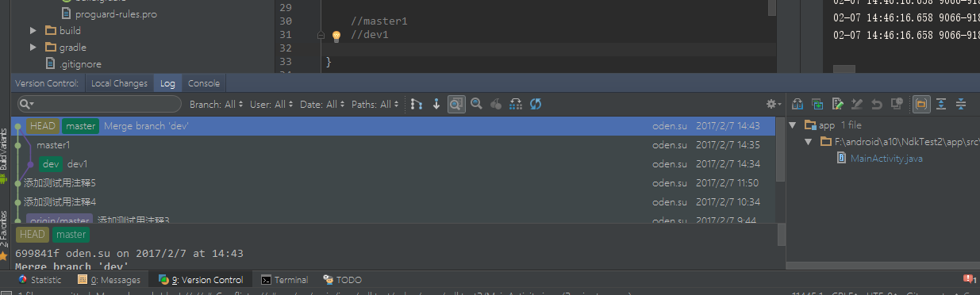Select the master1 commit row
The height and width of the screenshot is (295, 980).
click(393, 145)
